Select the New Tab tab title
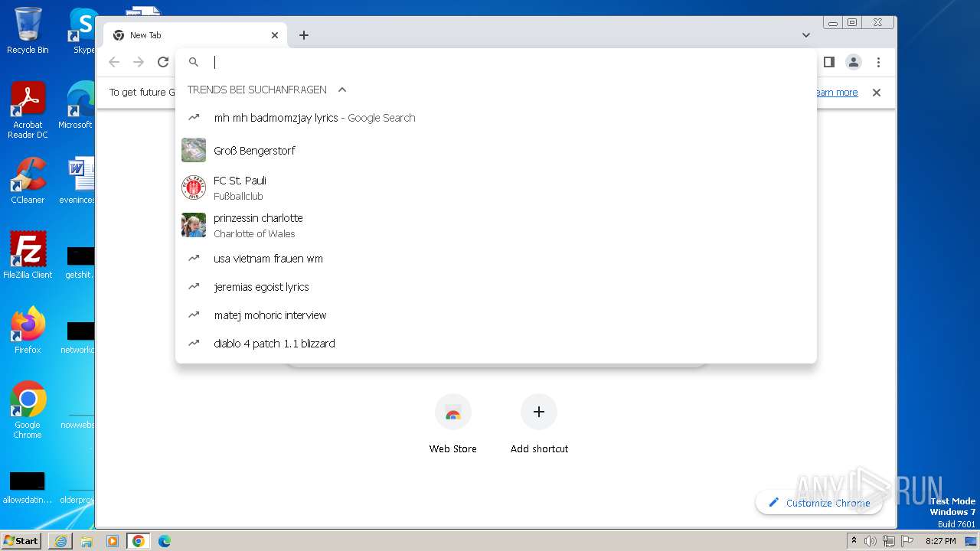Screen dimensions: 980x551 click(x=145, y=35)
